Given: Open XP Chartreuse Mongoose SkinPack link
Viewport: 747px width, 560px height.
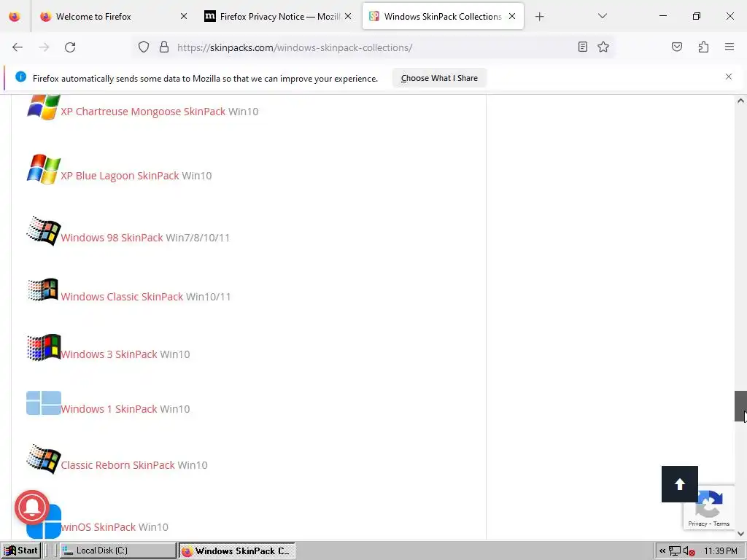Looking at the screenshot, I should coord(143,112).
